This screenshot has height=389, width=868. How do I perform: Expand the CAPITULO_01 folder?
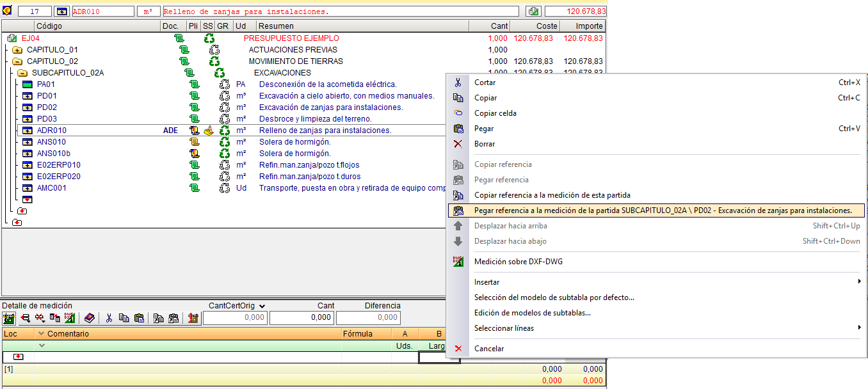17,50
